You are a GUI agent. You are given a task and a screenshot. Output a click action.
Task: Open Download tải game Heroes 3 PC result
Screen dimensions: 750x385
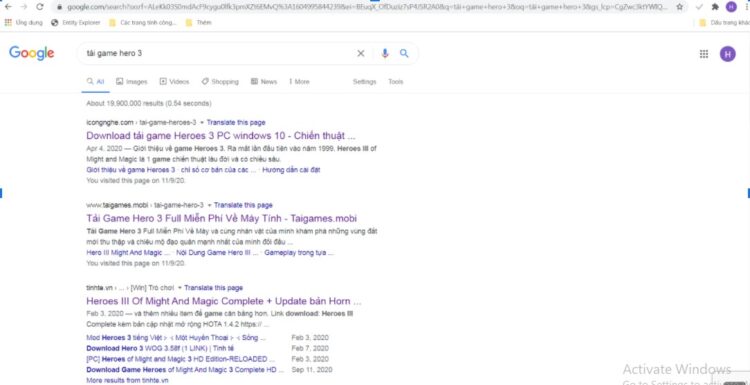click(x=221, y=135)
